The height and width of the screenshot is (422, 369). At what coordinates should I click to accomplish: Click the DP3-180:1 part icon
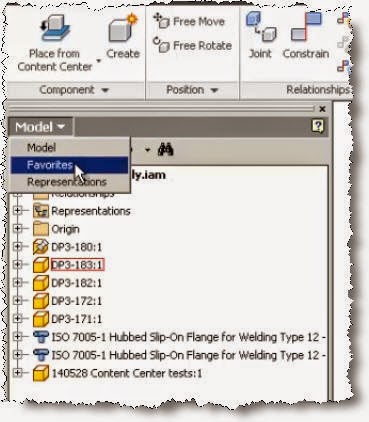pyautogui.click(x=41, y=247)
